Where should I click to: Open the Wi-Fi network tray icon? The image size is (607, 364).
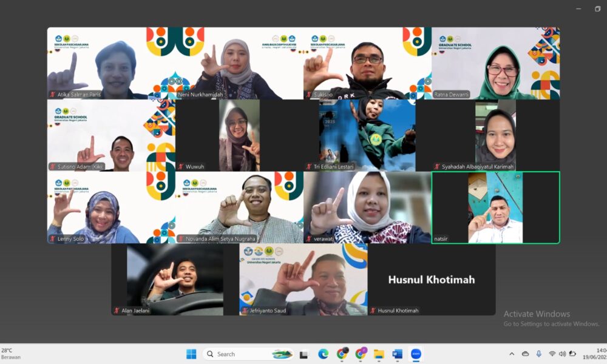tap(552, 354)
